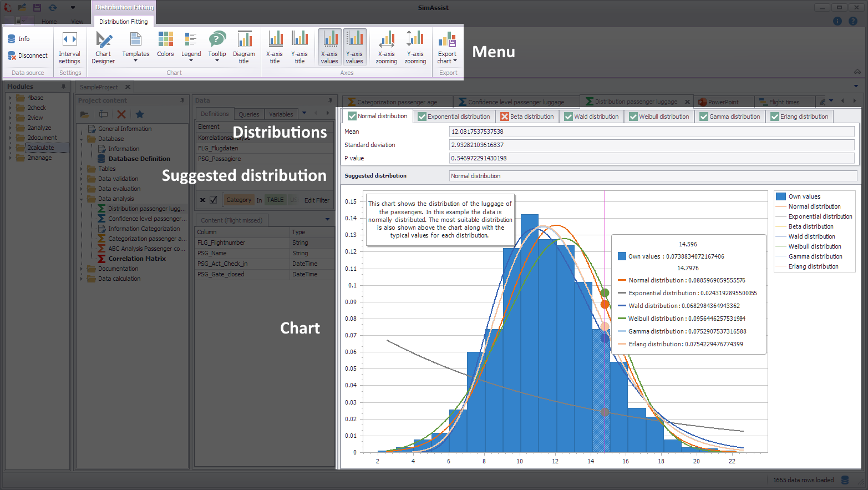Select the Correlation Matrix tree item
Image resolution: width=868 pixels, height=490 pixels.
(137, 259)
